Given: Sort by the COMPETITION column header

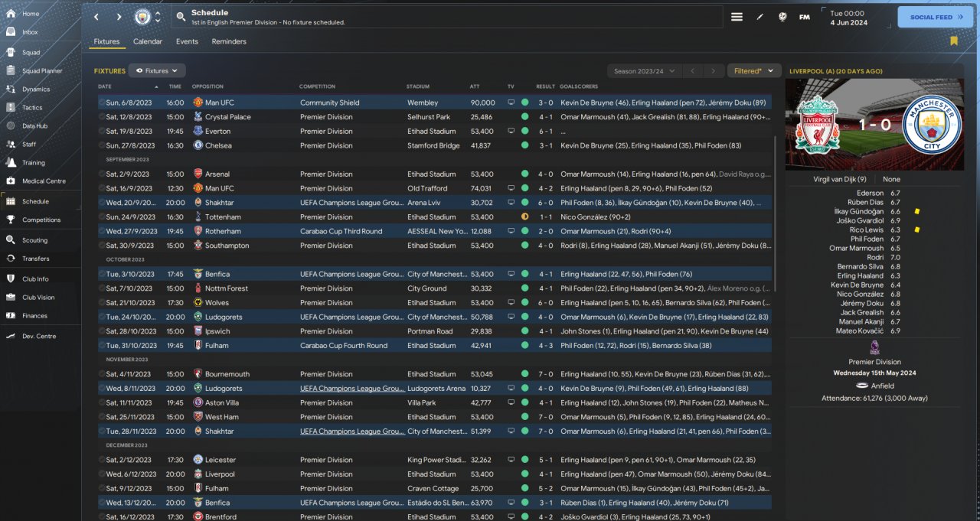Looking at the screenshot, I should [x=317, y=86].
